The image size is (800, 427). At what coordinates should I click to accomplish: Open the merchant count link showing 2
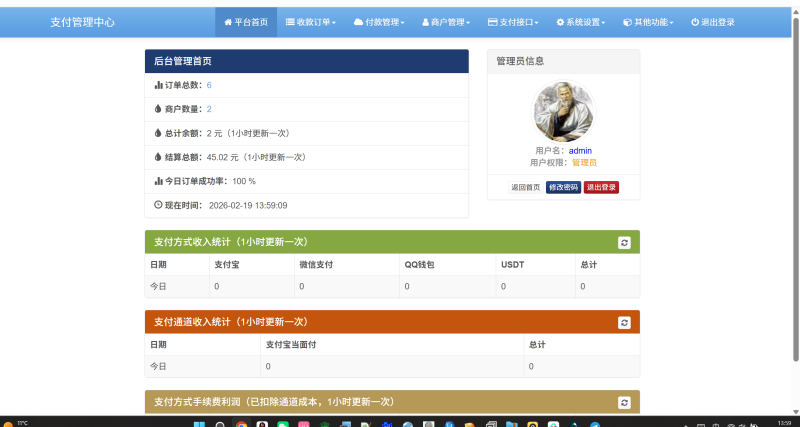pyautogui.click(x=209, y=109)
